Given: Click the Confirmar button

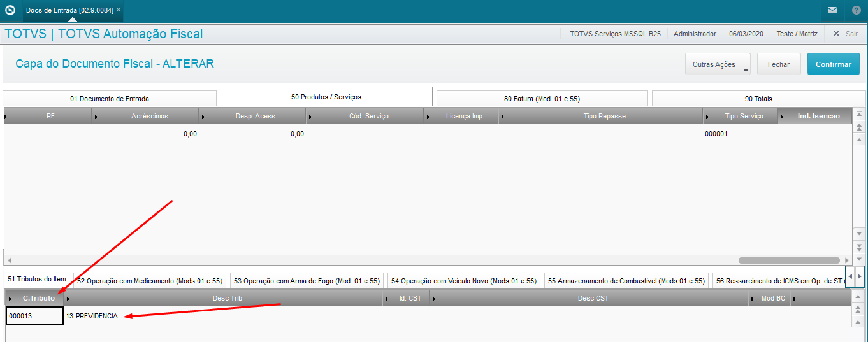Looking at the screenshot, I should 834,64.
